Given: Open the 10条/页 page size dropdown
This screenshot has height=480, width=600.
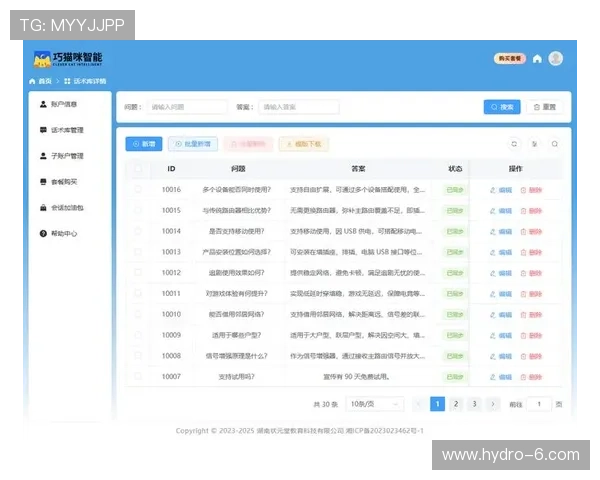Looking at the screenshot, I should click(375, 404).
